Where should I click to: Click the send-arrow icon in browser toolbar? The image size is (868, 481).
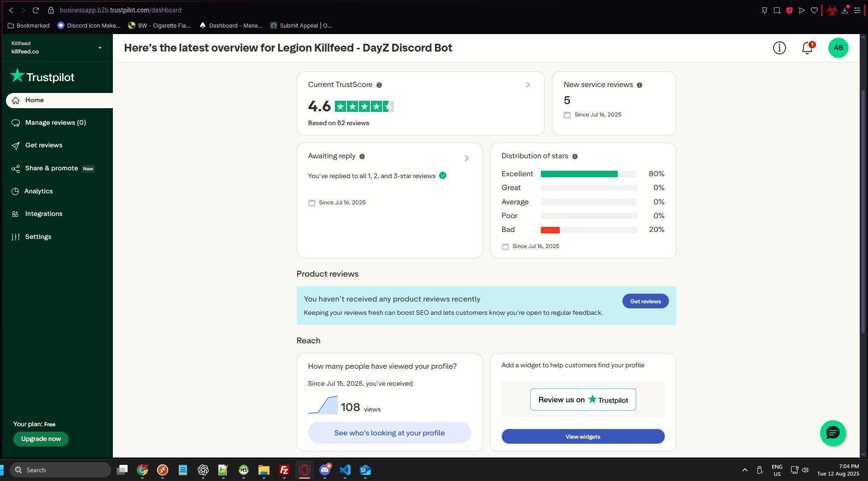tap(802, 10)
